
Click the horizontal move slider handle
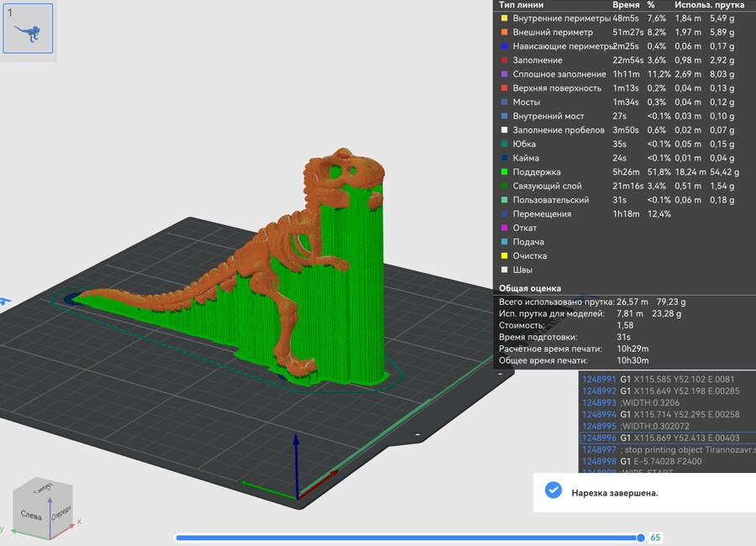point(641,537)
